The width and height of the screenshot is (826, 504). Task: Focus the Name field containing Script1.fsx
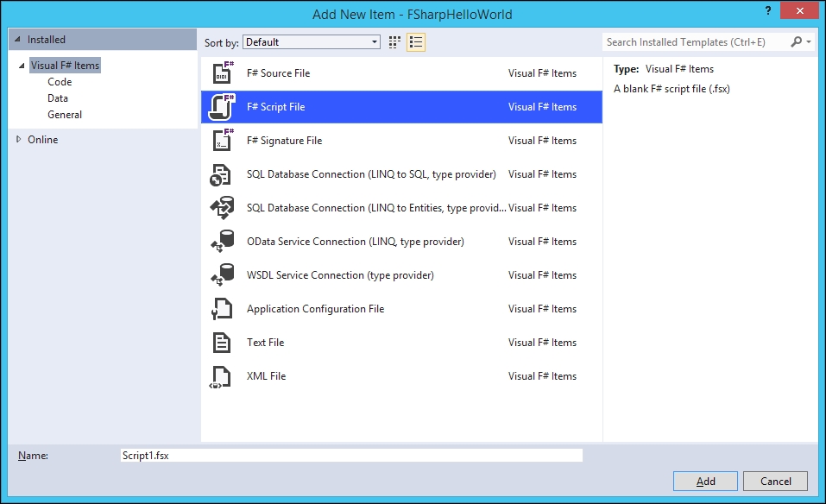tap(351, 456)
